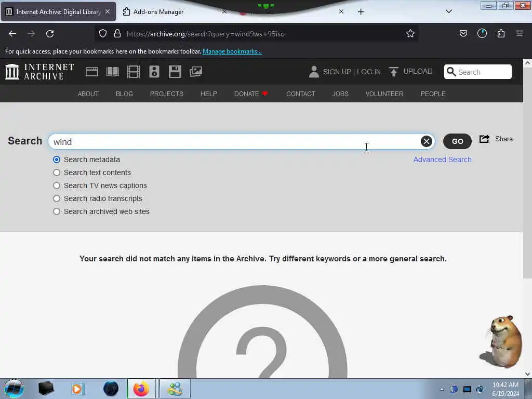Image resolution: width=532 pixels, height=399 pixels.
Task: Open the CONTACT menu item
Action: point(301,94)
